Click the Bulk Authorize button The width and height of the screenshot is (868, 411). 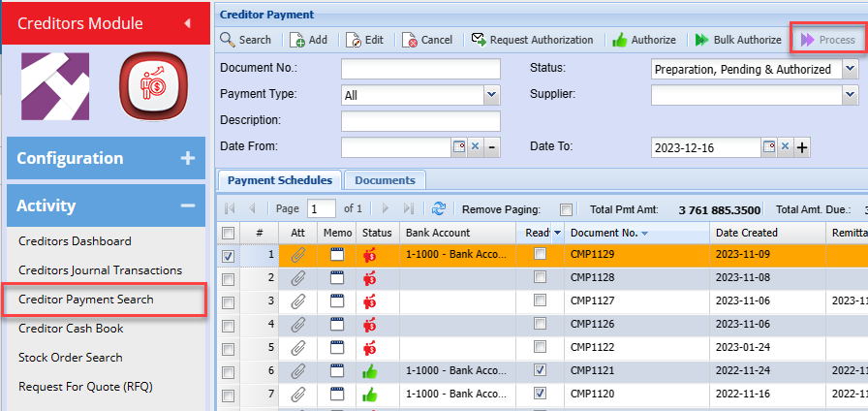tap(736, 40)
